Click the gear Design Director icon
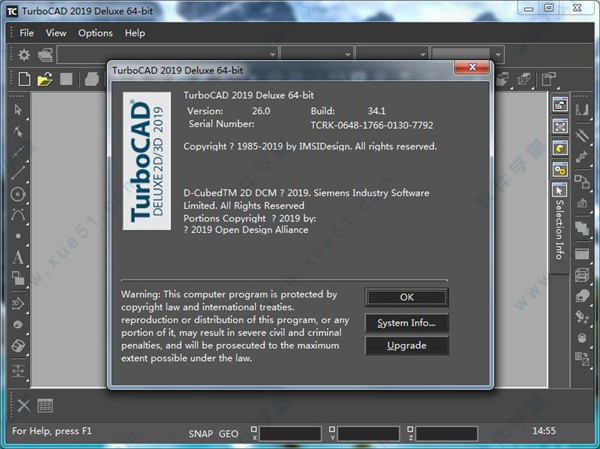 pos(24,55)
